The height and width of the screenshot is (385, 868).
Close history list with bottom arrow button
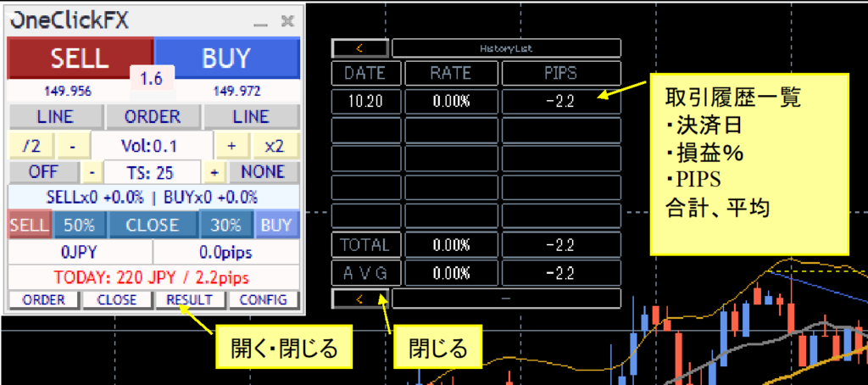(360, 299)
